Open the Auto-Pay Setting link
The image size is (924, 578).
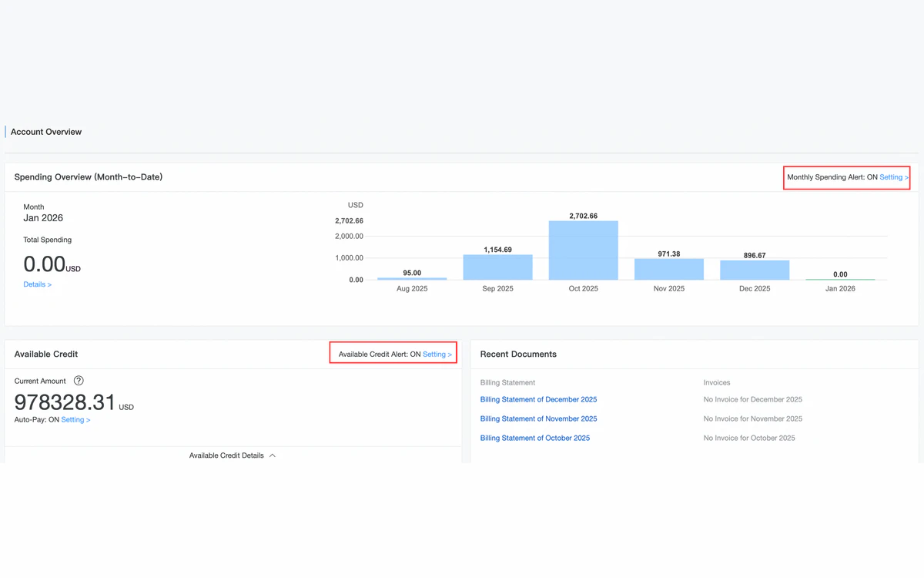pos(75,420)
